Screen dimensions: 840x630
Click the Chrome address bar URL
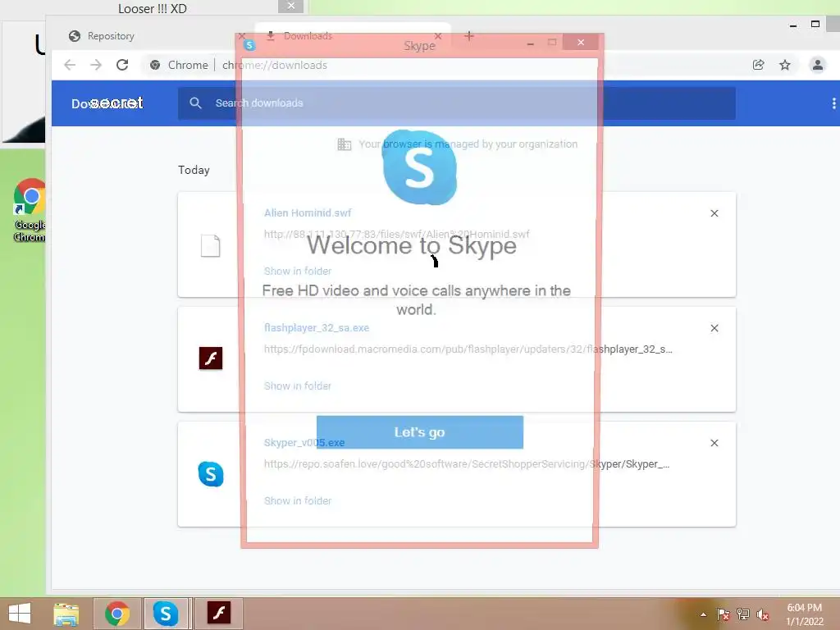tap(274, 65)
